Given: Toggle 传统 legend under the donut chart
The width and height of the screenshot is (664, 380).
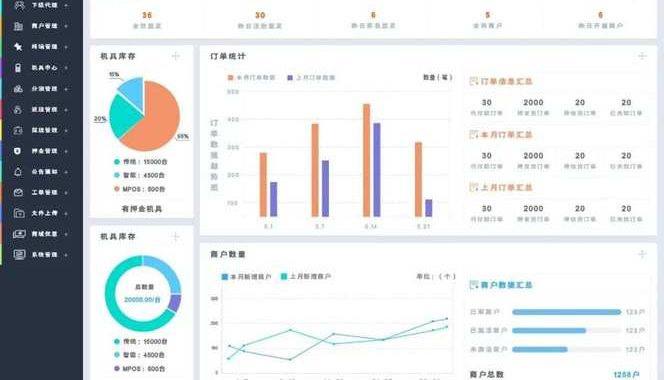Looking at the screenshot, I should point(141,341).
